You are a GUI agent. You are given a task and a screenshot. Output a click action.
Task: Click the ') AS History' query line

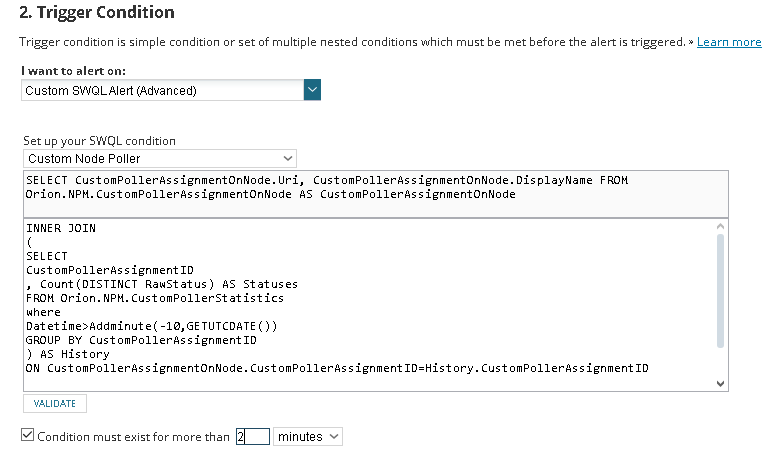tap(68, 354)
